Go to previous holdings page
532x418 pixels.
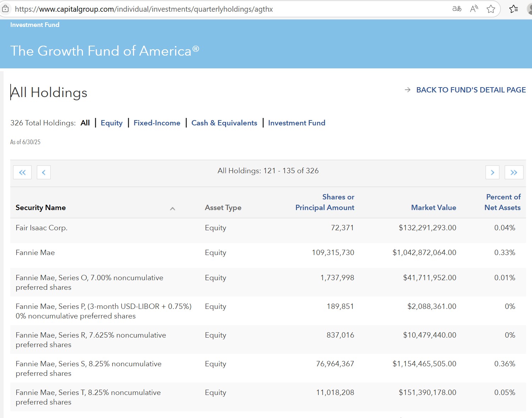point(44,173)
